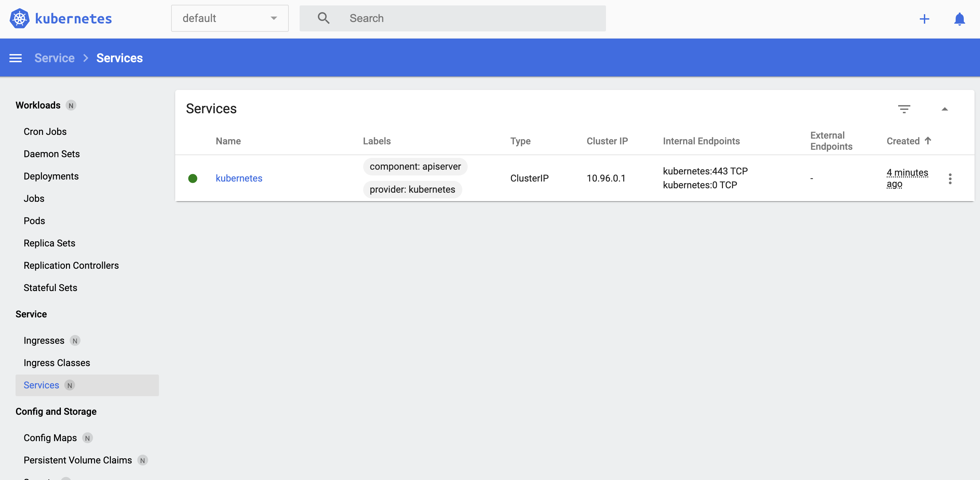
Task: Click the '4 minutes ago' timestamp
Action: click(x=907, y=178)
